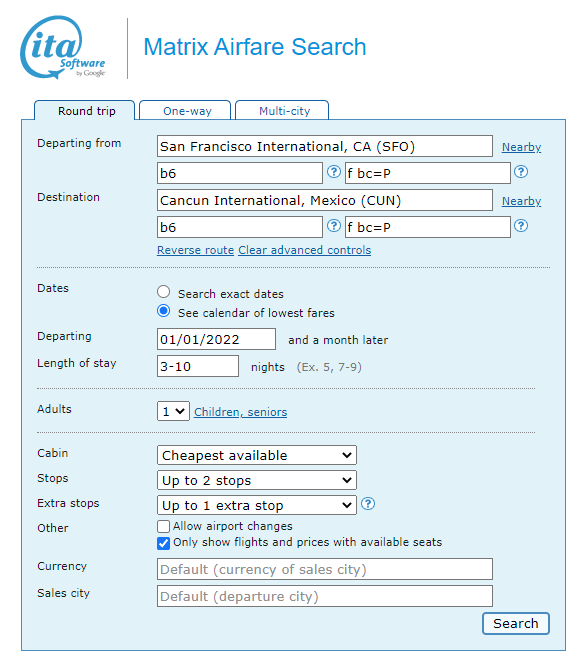The width and height of the screenshot is (577, 656).
Task: Click the Search button
Action: click(515, 623)
